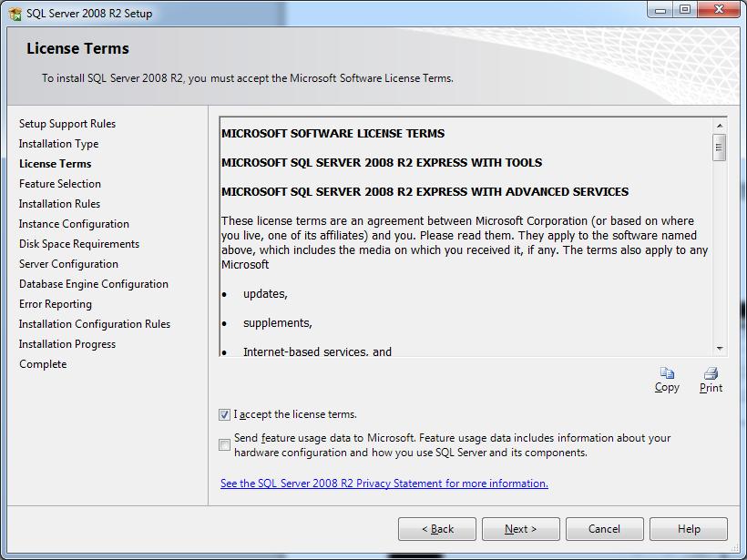Click the EXPRESS WITH ADVANCED SERVICES heading
The width and height of the screenshot is (747, 560).
(x=425, y=191)
